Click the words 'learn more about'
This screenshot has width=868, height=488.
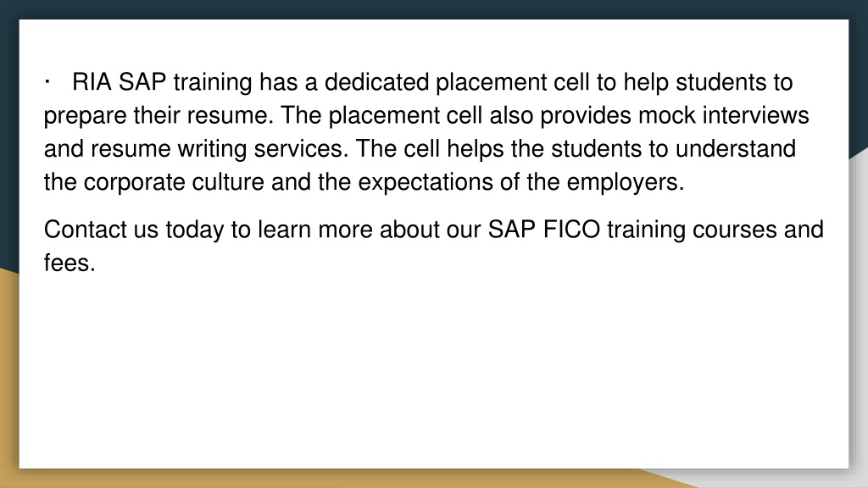(348, 230)
